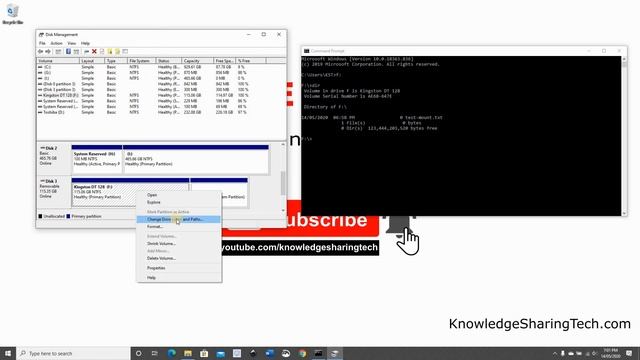640x360 pixels.
Task: Open File Explorer from the taskbar
Action: (x=188, y=353)
